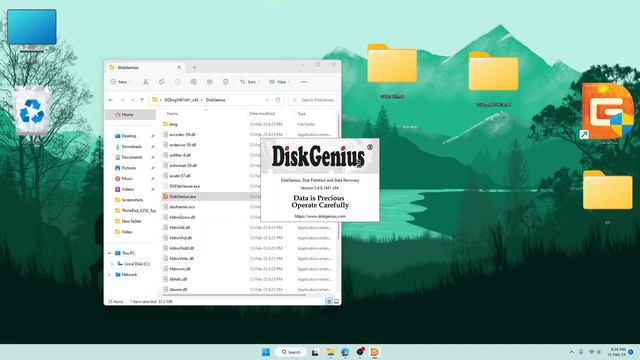Select the HdrwVhdx.dll file
Screen dimensions: 640x360
(x=181, y=258)
